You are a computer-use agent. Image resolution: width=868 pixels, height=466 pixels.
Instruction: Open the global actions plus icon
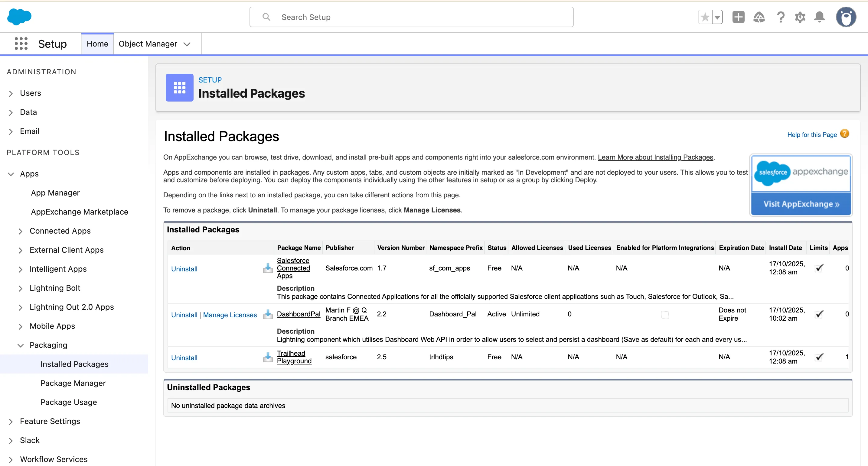(738, 17)
